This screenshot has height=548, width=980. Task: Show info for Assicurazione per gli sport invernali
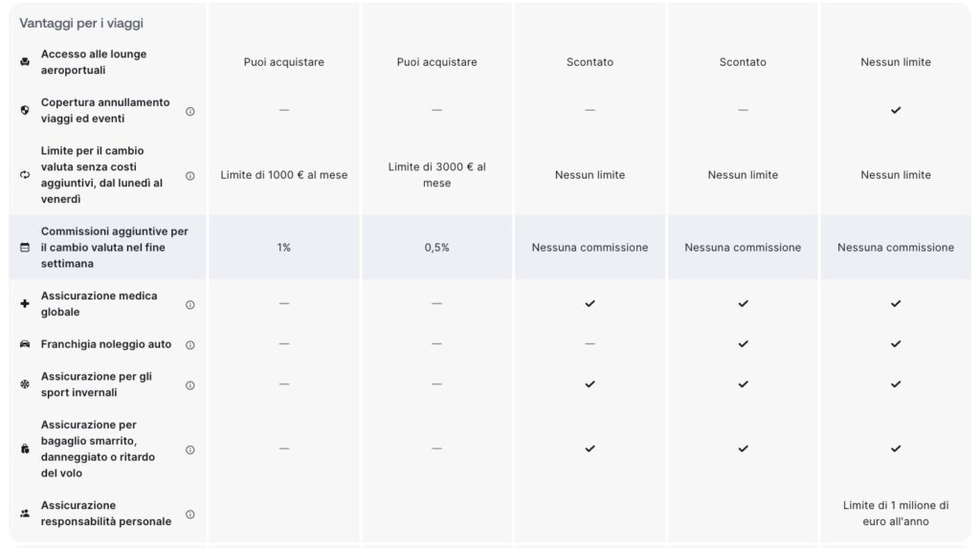[x=190, y=385]
